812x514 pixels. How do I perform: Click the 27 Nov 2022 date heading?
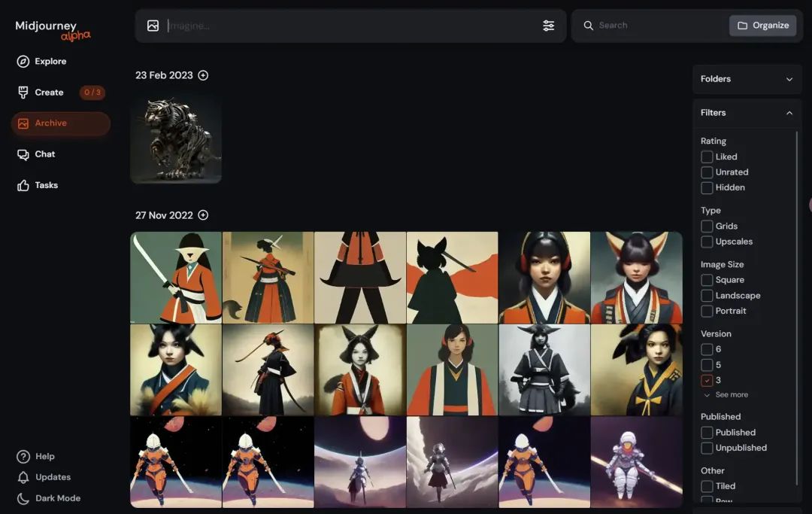point(164,215)
